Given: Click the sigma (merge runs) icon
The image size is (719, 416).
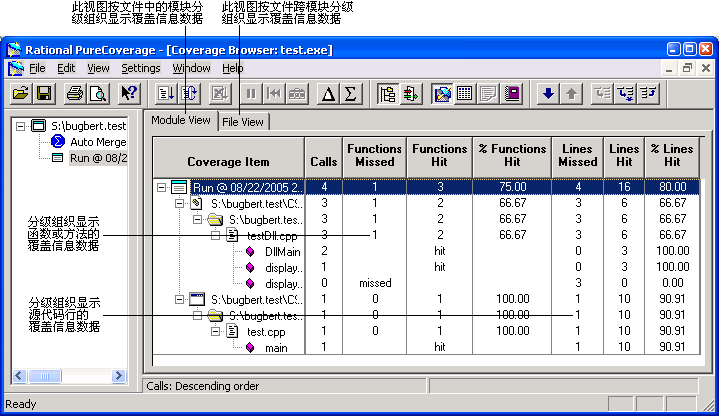Looking at the screenshot, I should point(351,94).
